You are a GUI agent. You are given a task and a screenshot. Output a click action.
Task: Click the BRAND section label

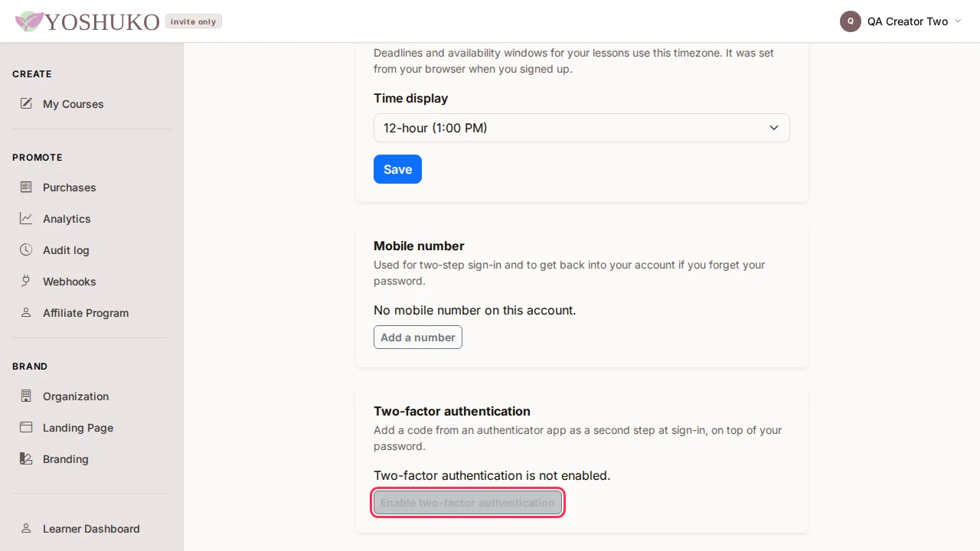30,367
